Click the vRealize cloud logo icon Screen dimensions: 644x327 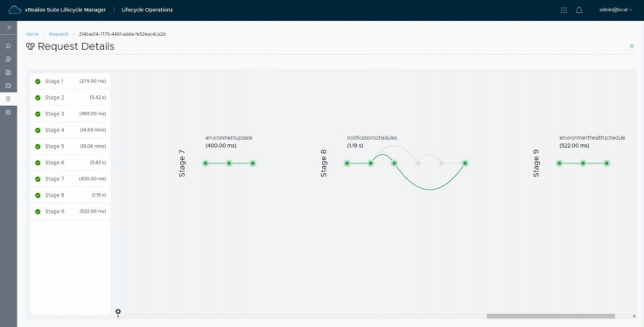click(x=15, y=10)
